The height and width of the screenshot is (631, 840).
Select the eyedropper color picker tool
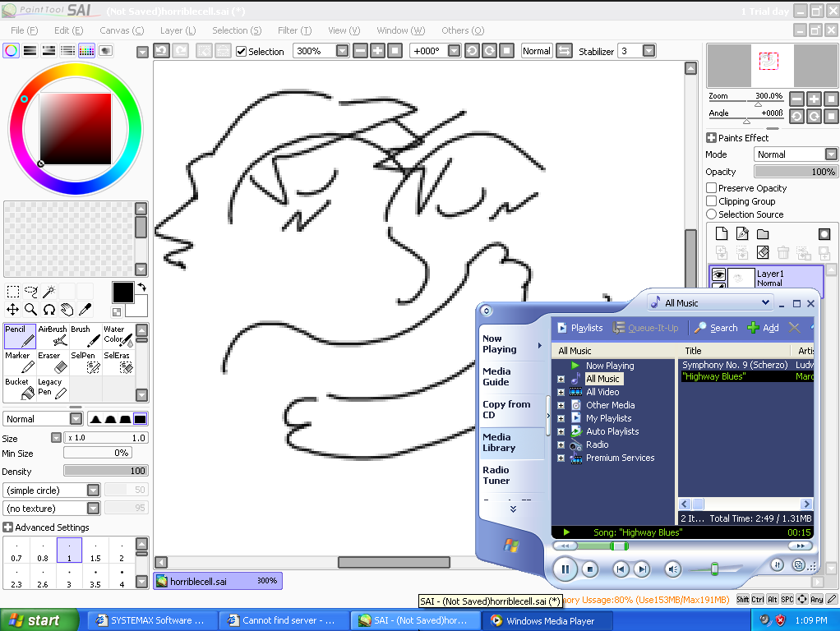(x=84, y=310)
